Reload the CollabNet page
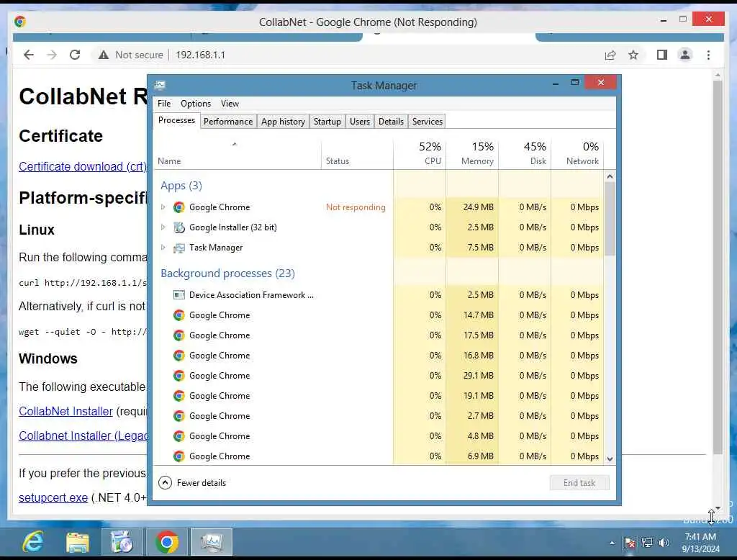737x560 pixels. point(75,55)
